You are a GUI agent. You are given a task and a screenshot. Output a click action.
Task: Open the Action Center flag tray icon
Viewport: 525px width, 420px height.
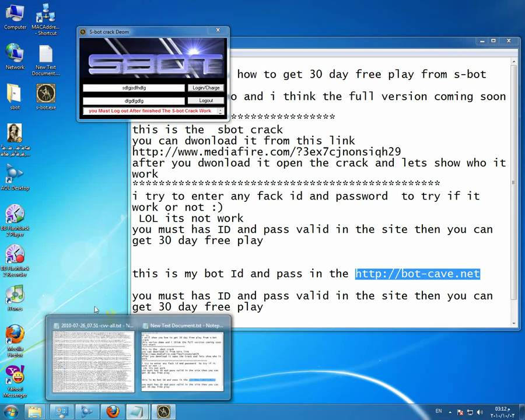point(460,412)
